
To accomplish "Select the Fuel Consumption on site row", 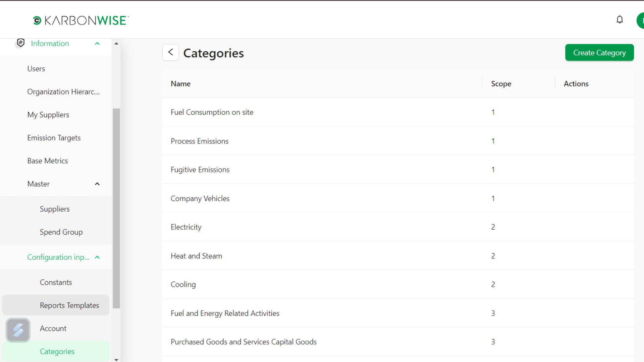I will click(x=212, y=112).
